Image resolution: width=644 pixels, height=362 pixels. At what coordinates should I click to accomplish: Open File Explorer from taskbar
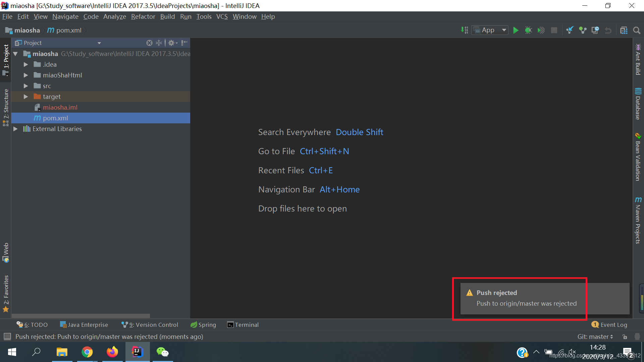62,352
